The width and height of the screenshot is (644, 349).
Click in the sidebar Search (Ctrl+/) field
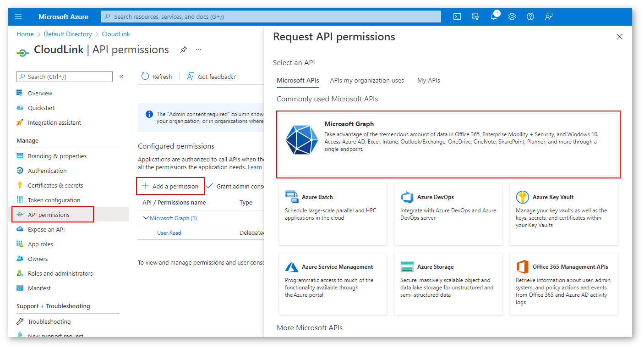point(65,77)
